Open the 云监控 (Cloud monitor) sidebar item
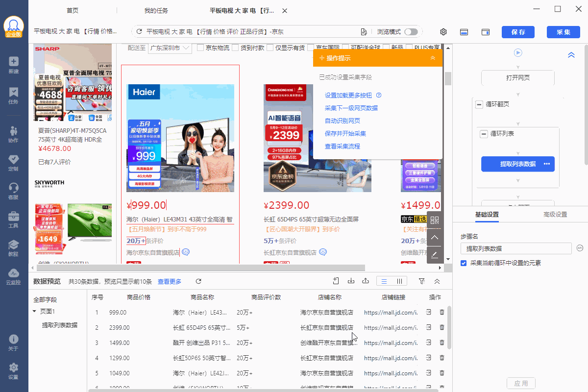Viewport: 588px width, 392px height. [x=14, y=276]
